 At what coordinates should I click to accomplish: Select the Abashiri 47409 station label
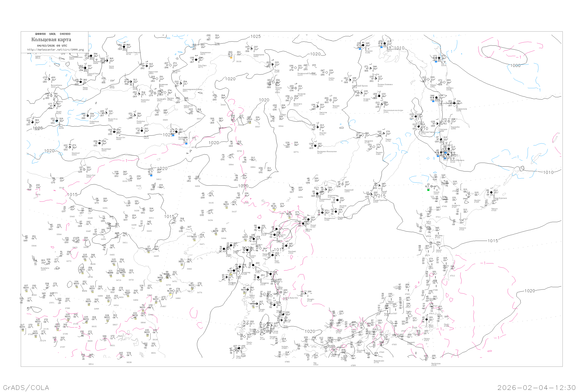tap(477, 201)
